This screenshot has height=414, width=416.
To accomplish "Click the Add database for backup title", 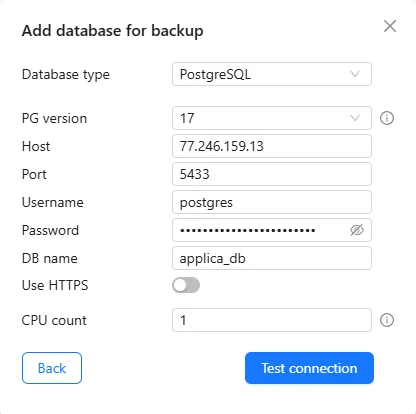I will coord(112,31).
